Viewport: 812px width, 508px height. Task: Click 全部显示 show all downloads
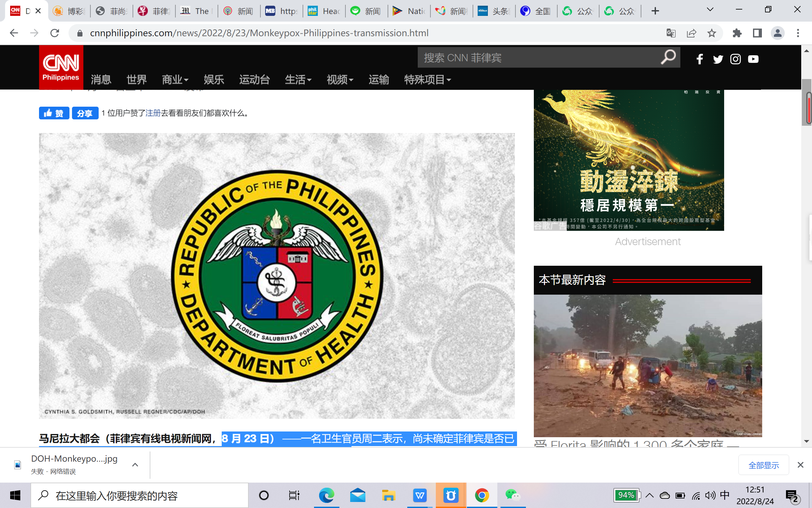pyautogui.click(x=763, y=465)
